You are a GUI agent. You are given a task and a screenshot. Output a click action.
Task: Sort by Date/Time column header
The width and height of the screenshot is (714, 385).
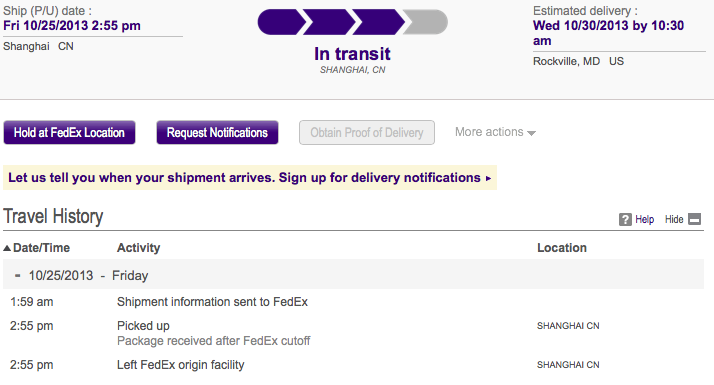(41, 248)
